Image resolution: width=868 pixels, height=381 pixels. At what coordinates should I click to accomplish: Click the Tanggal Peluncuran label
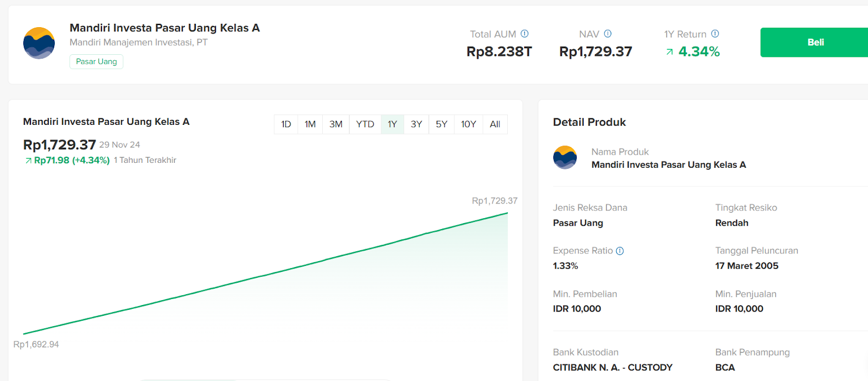click(757, 251)
